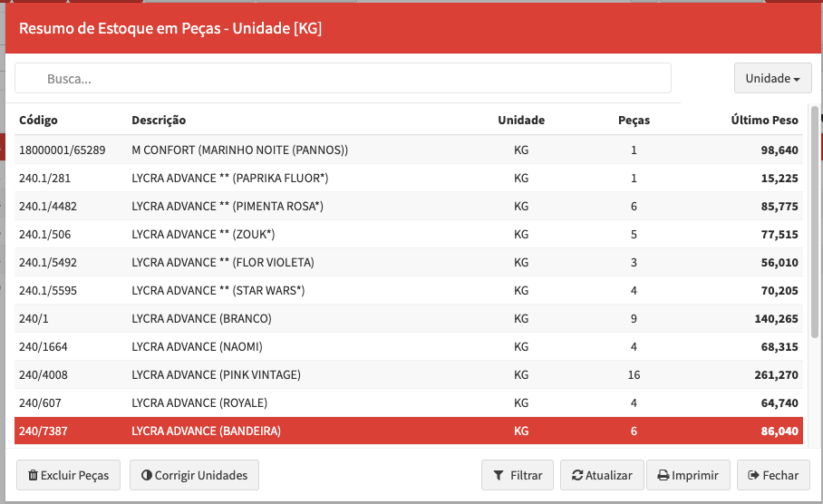Click the exit icon on Fechar

click(x=753, y=475)
